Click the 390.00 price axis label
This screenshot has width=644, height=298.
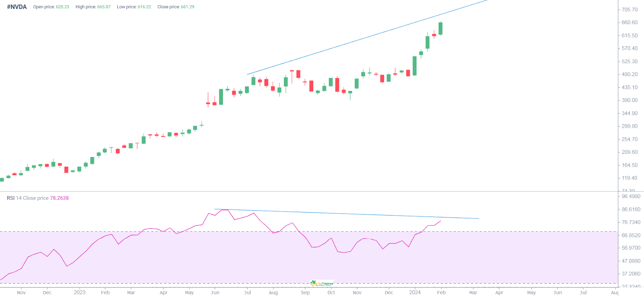pos(630,100)
